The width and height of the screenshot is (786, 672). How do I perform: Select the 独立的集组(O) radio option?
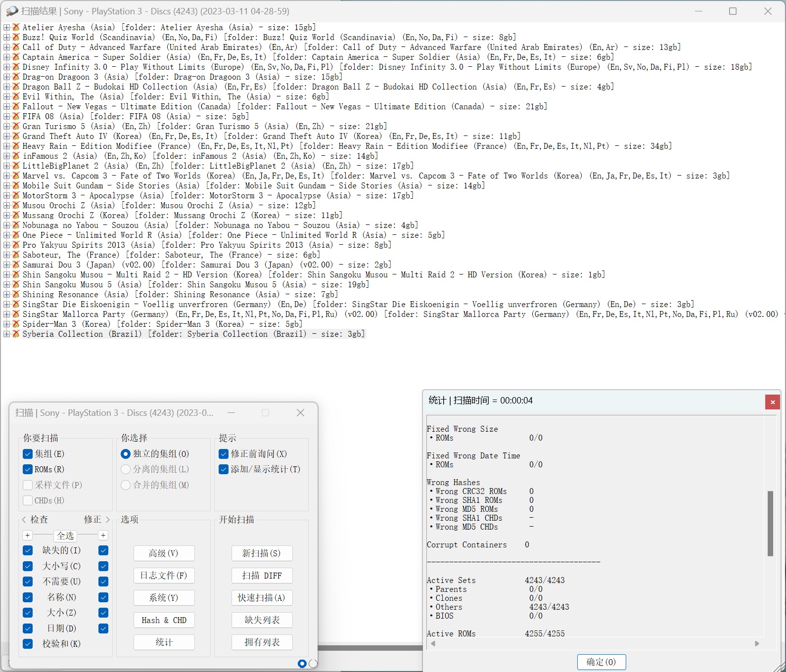pyautogui.click(x=126, y=454)
